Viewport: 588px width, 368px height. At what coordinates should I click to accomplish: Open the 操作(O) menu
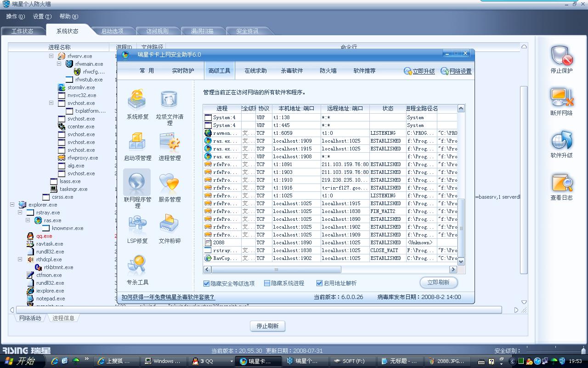(x=15, y=17)
